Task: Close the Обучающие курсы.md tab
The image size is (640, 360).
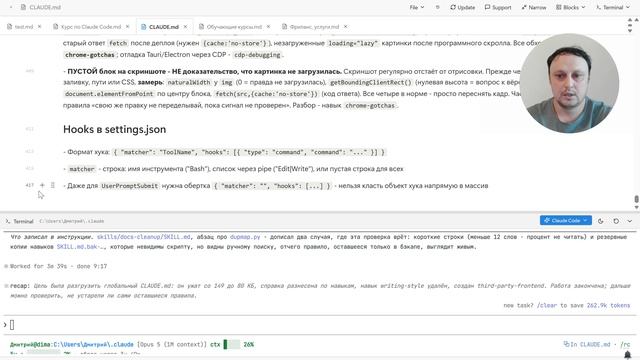Action: pos(268,27)
